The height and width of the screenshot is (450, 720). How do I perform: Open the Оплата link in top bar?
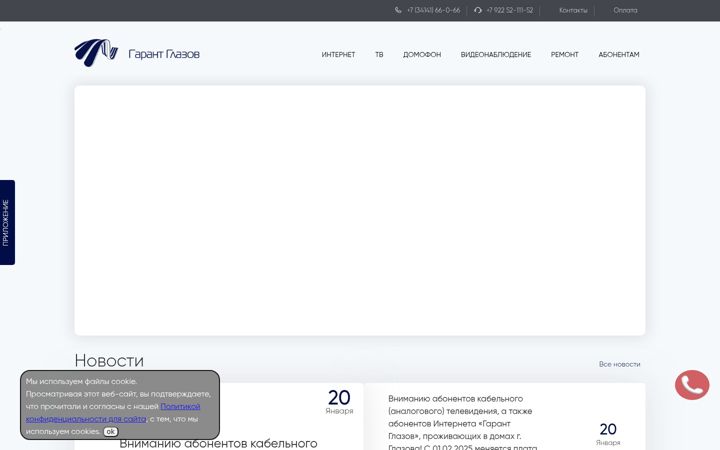tap(625, 10)
